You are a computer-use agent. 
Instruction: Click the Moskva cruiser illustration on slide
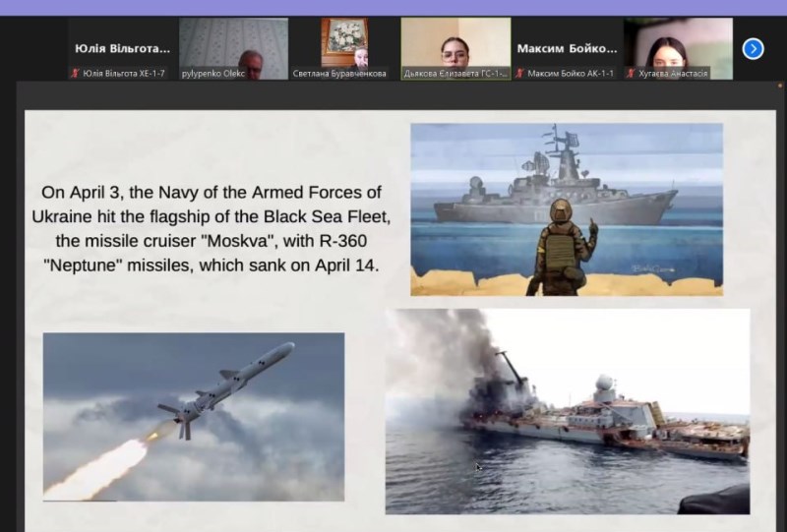(x=567, y=209)
